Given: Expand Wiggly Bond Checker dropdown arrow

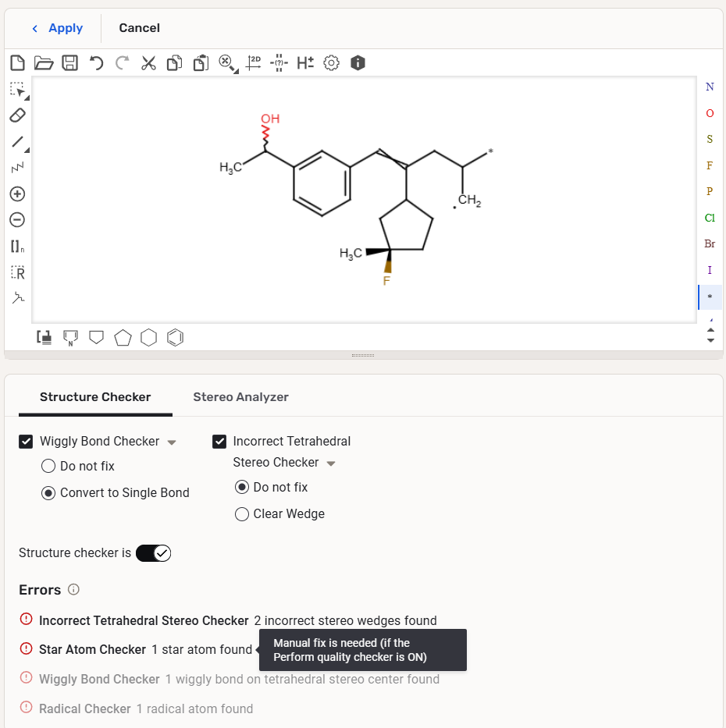Looking at the screenshot, I should (172, 442).
